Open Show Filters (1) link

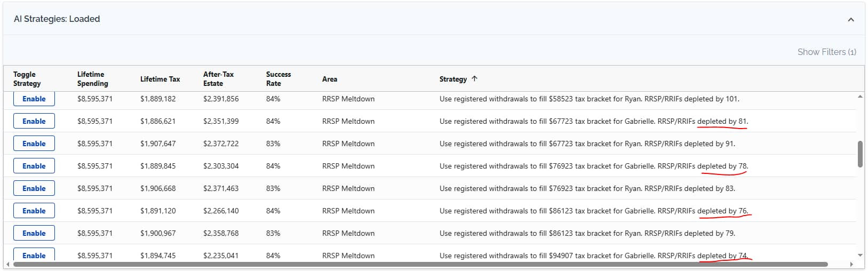click(x=826, y=52)
